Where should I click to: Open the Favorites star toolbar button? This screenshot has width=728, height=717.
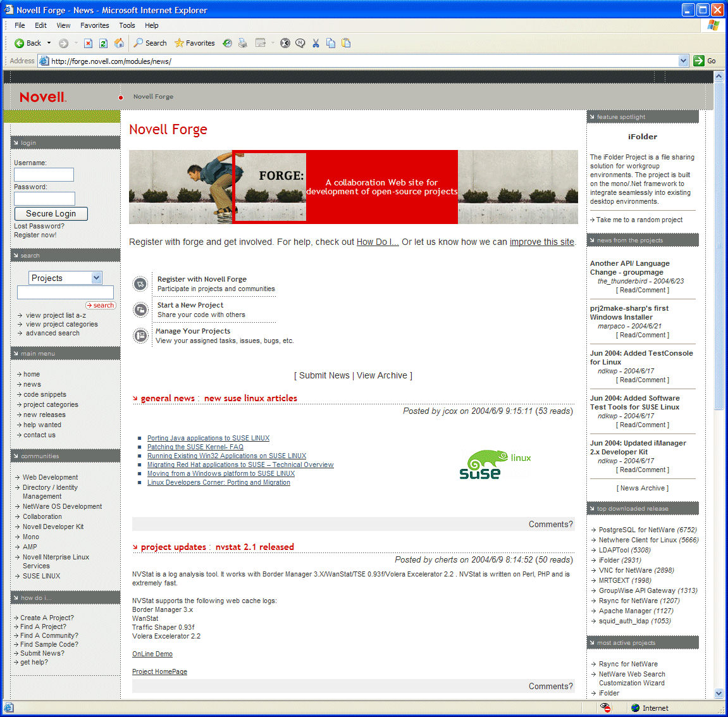(195, 43)
